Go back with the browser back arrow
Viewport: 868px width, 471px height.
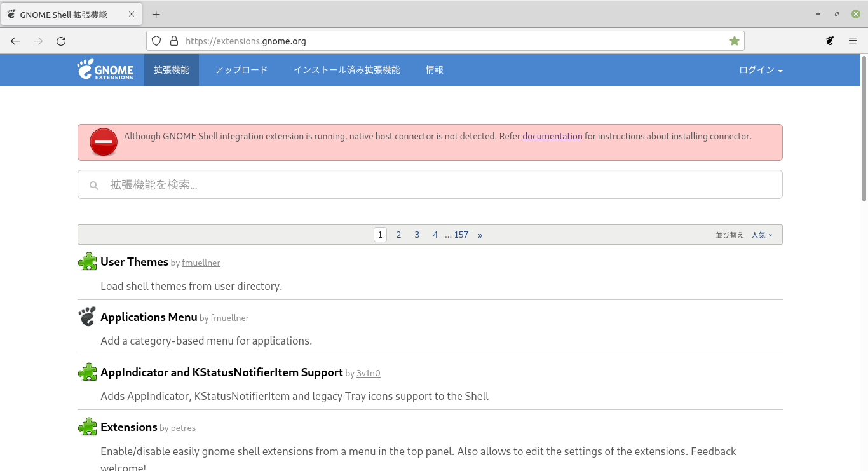coord(15,41)
